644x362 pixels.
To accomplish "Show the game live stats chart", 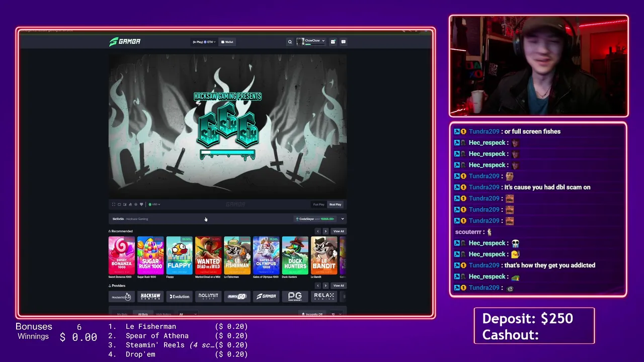I will [130, 205].
